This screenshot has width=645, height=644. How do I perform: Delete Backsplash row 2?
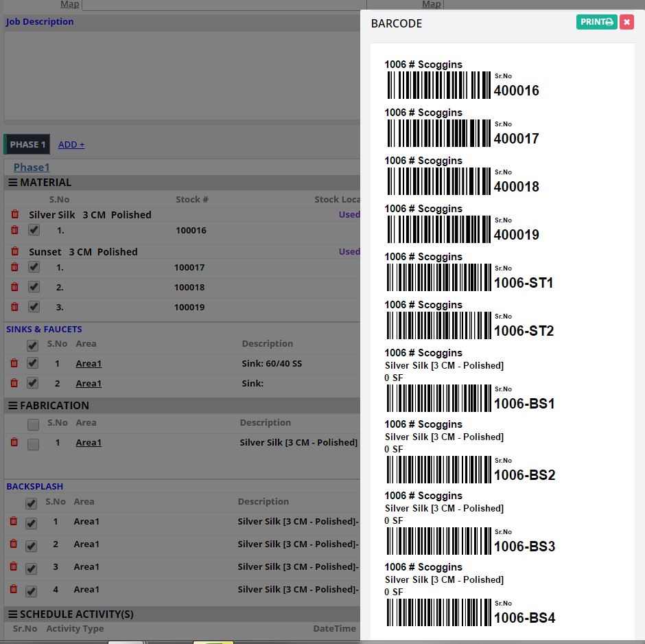14,544
